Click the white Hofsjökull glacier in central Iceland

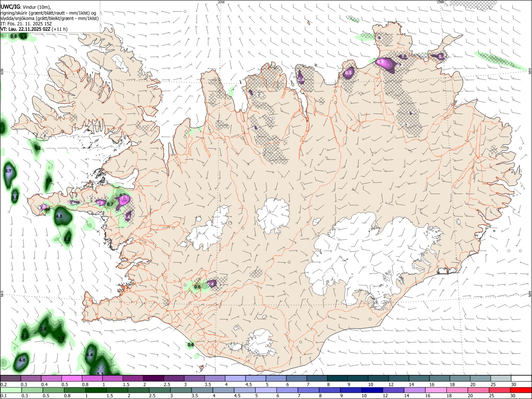(273, 215)
